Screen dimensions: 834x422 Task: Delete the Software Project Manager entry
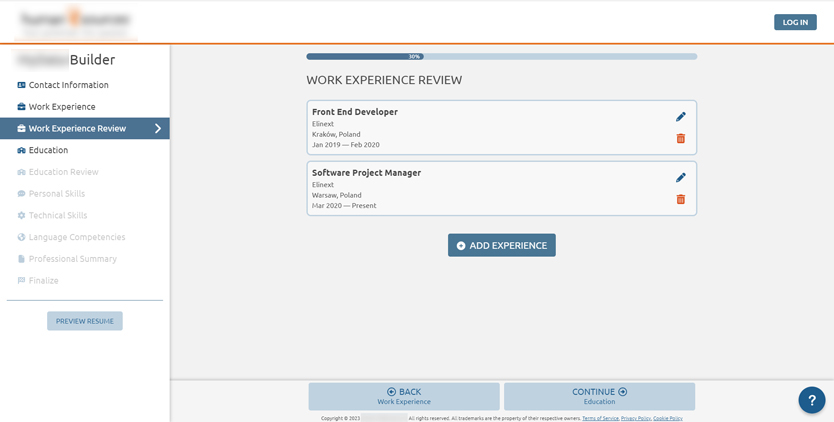coord(681,200)
